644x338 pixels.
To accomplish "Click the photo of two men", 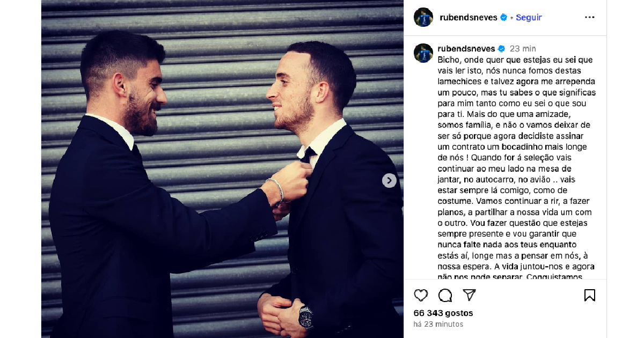I will pos(222,169).
